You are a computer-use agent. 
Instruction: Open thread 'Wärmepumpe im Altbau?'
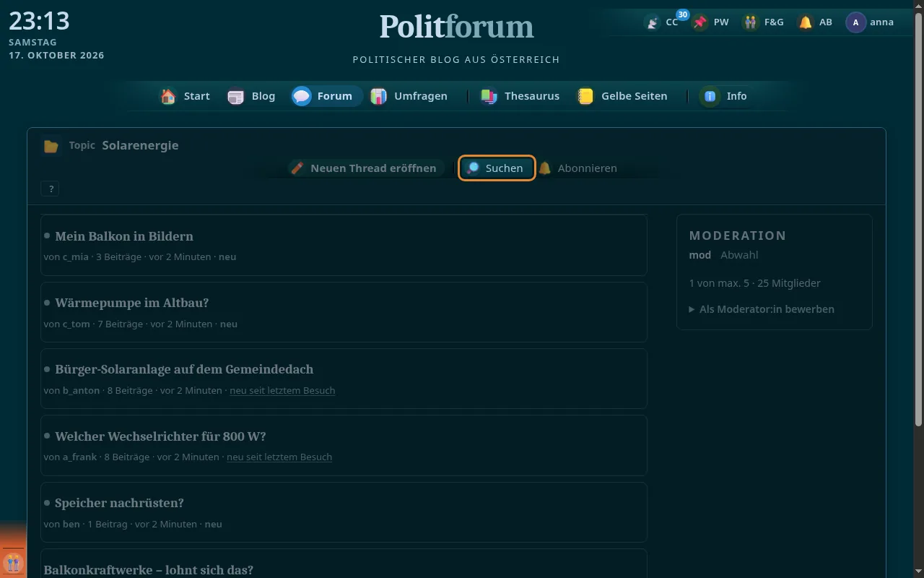point(131,303)
